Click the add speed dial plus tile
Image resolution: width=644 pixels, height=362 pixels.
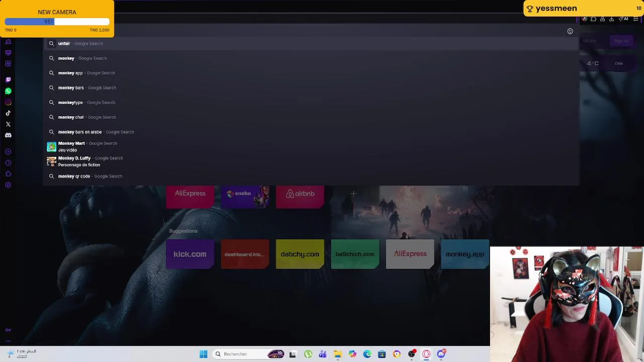[x=354, y=194]
